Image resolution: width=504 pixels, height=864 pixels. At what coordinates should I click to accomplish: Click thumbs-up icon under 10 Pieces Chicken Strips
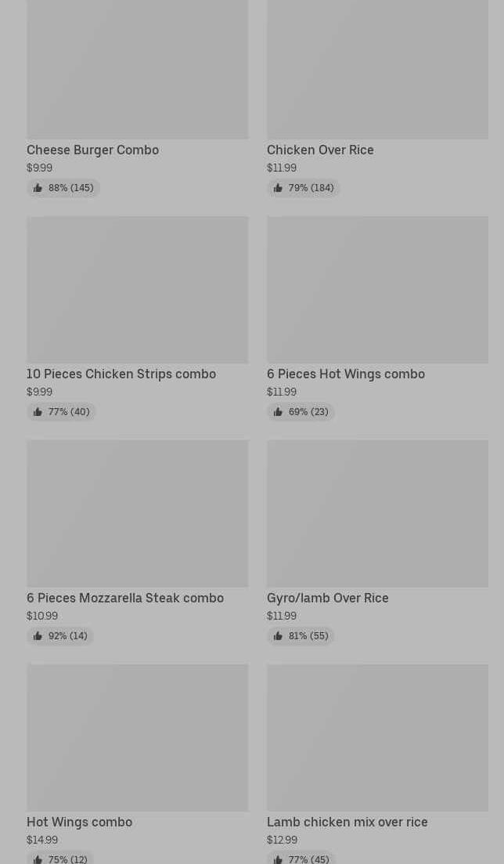[38, 412]
